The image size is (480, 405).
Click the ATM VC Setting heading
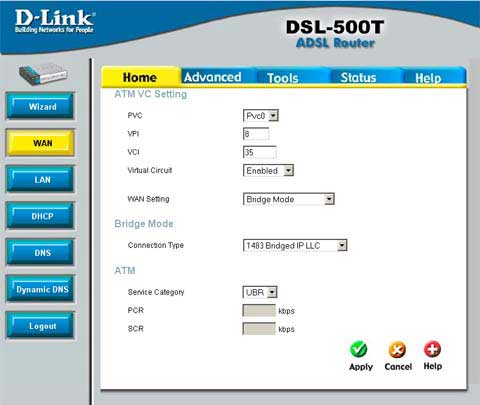coord(150,94)
